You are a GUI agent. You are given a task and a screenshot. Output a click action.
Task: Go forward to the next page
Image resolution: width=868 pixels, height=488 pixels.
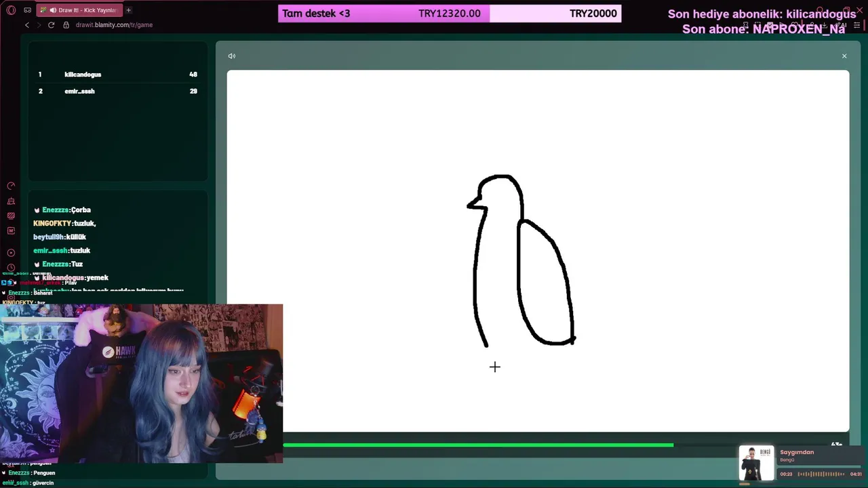(39, 25)
